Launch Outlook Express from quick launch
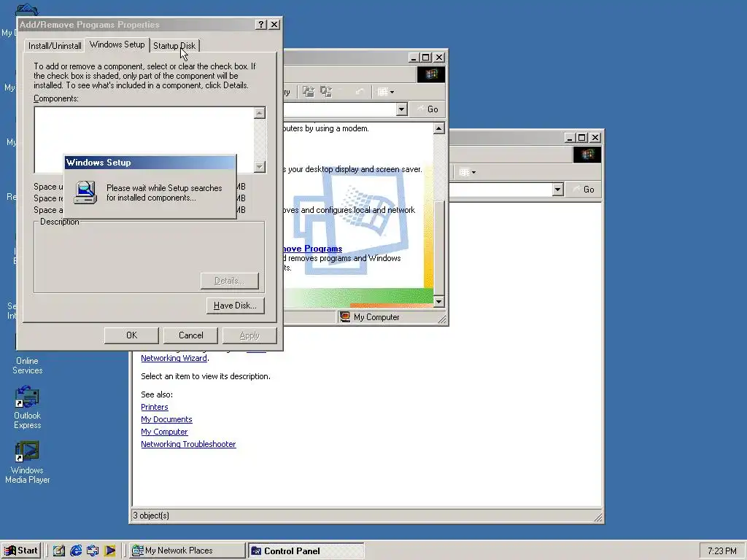The image size is (747, 560). pyautogui.click(x=93, y=551)
